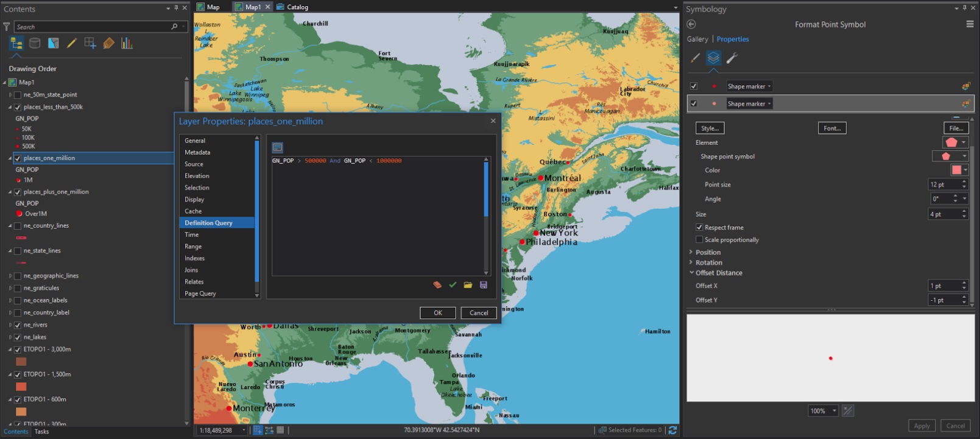This screenshot has height=439, width=980.
Task: Go back with Symbology back arrow
Action: click(x=691, y=24)
